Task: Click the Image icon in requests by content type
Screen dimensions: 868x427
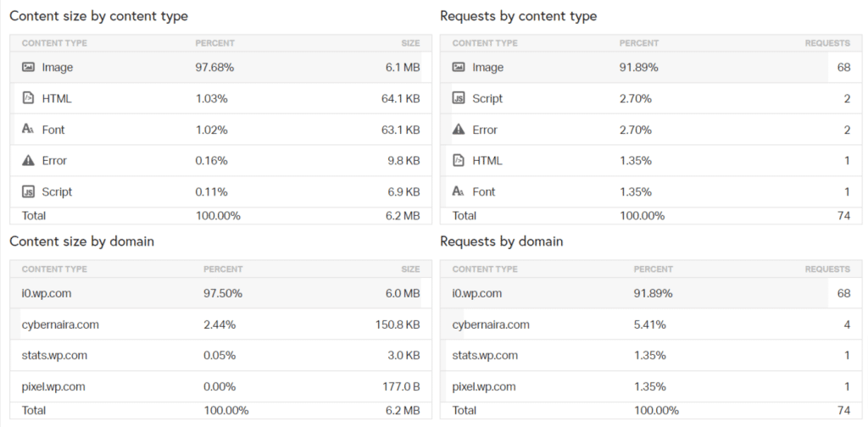Action: (x=459, y=67)
